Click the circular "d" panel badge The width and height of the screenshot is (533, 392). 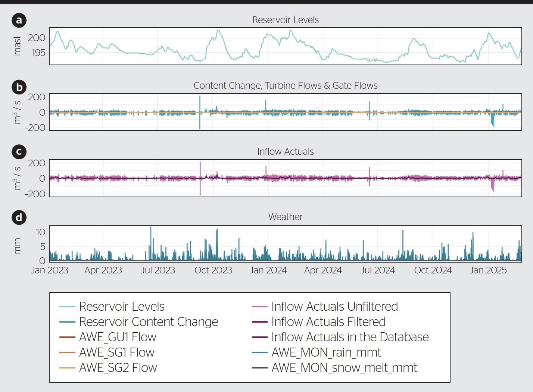[19, 217]
